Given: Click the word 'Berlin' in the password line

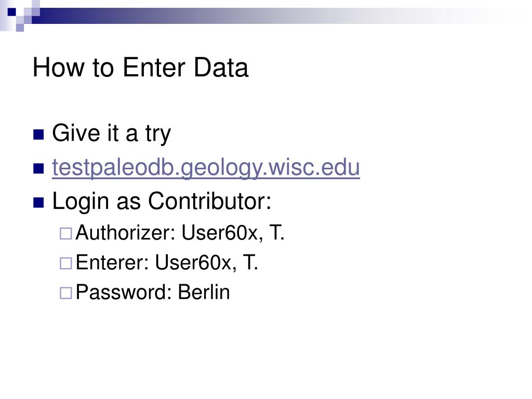Looking at the screenshot, I should coord(204,292).
